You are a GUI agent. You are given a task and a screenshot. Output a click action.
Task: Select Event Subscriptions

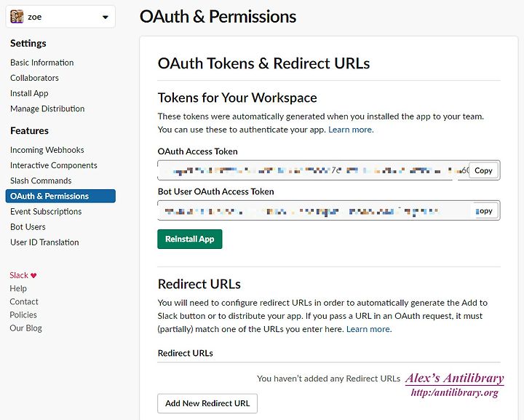46,212
